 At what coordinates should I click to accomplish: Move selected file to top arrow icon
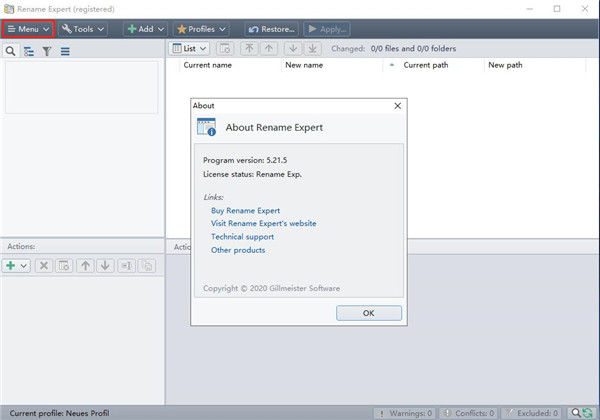pos(249,49)
